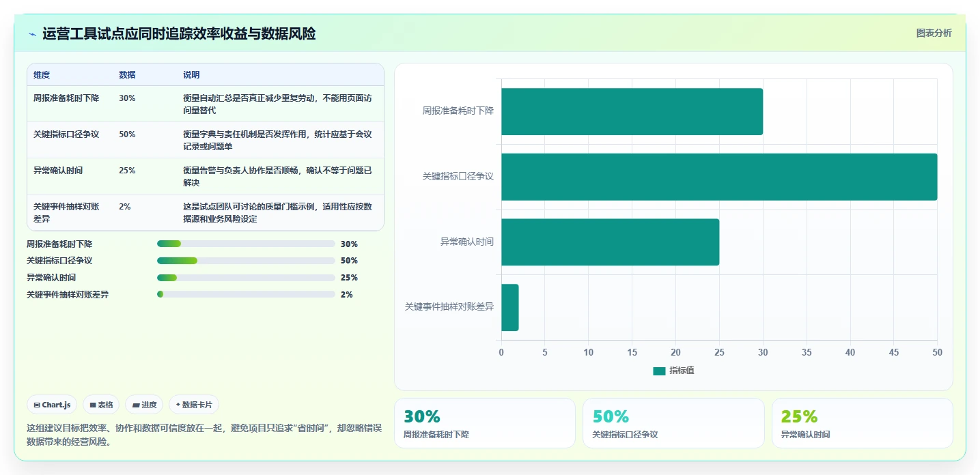Viewport: 980px width, 475px height.
Task: Select the 表格 tag chip
Action: 101,405
